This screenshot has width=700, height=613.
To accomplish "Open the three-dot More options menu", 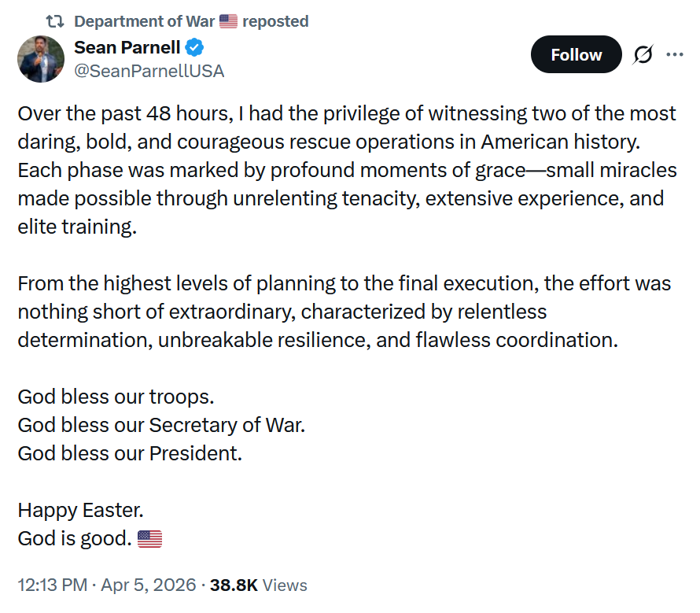I will (675, 55).
